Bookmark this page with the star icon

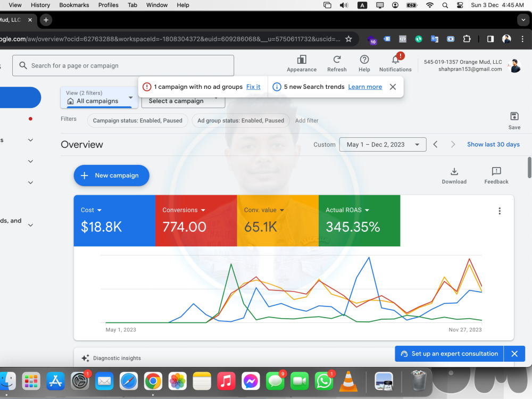(x=348, y=39)
